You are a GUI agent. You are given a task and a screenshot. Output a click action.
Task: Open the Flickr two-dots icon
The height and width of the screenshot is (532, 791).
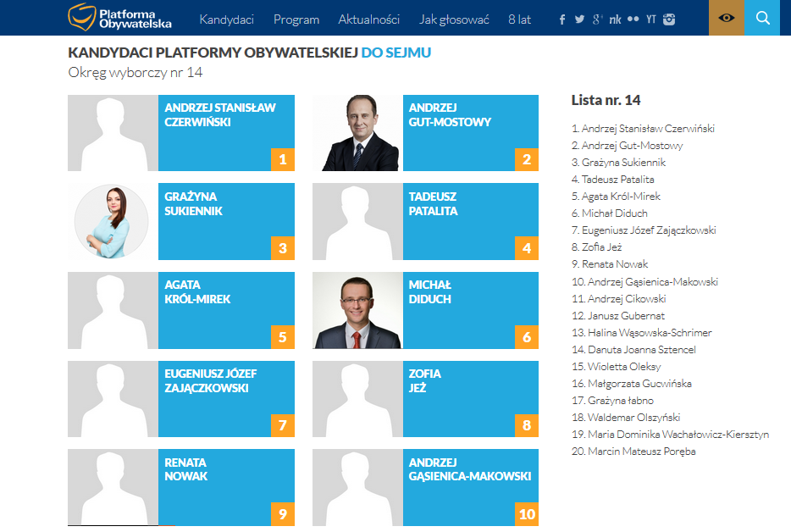pos(633,19)
